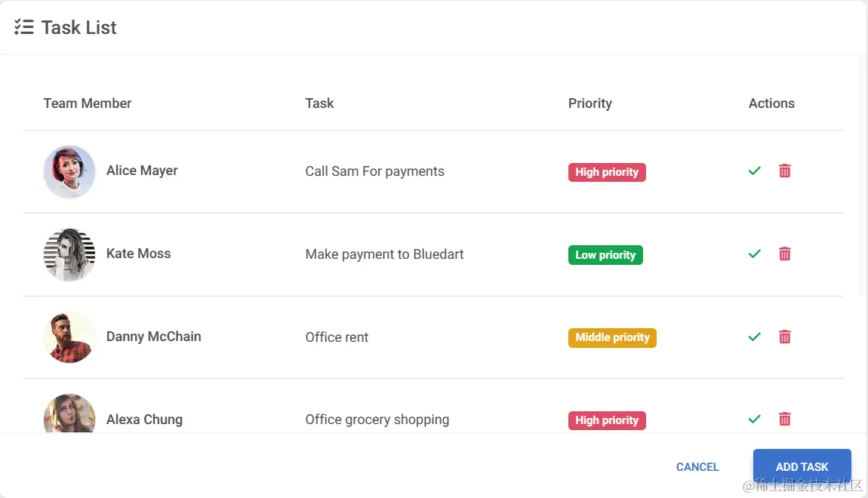This screenshot has width=868, height=498.
Task: Click the Middle priority badge
Action: pos(612,337)
